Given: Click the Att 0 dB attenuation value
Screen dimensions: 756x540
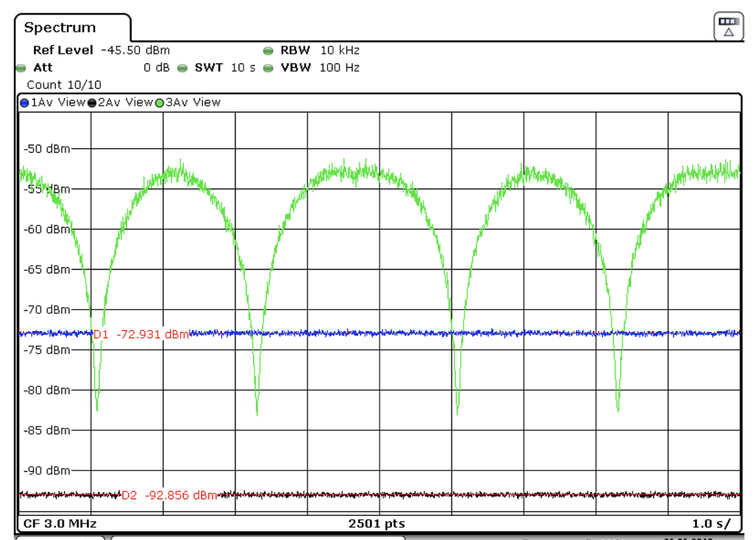Looking at the screenshot, I should pyautogui.click(x=157, y=68).
